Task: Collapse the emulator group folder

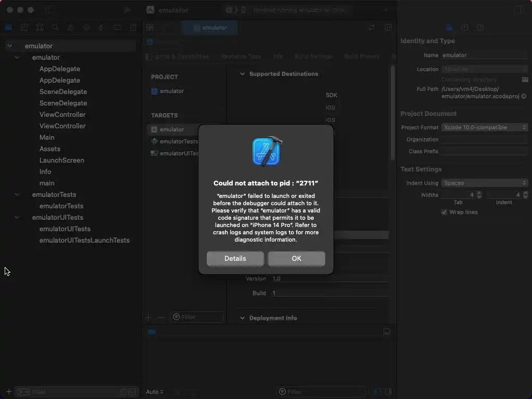Action: [x=17, y=57]
